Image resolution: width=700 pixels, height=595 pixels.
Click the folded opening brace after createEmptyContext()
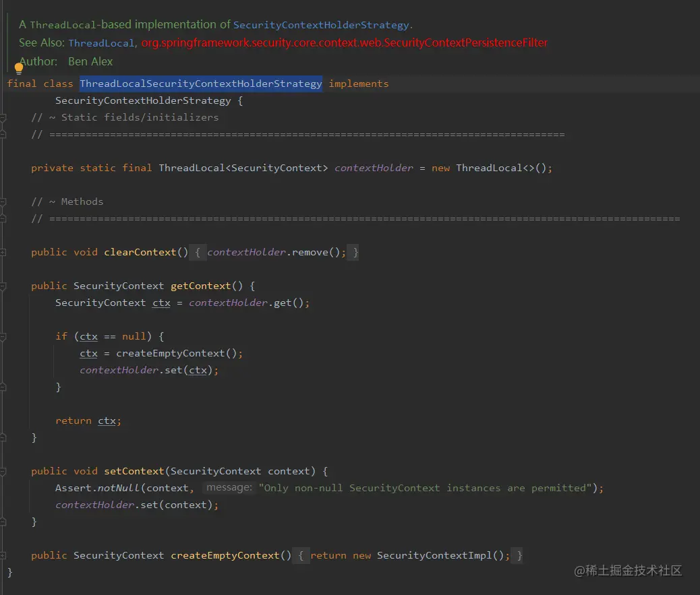coord(301,556)
